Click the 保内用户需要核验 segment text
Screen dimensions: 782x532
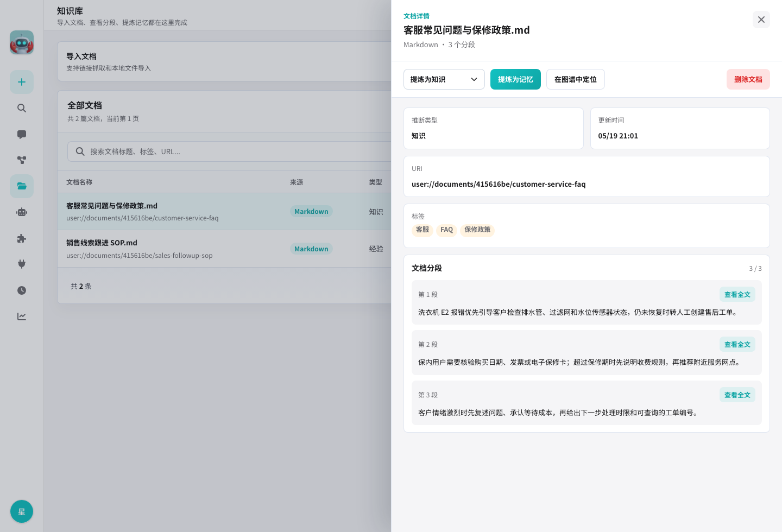581,362
